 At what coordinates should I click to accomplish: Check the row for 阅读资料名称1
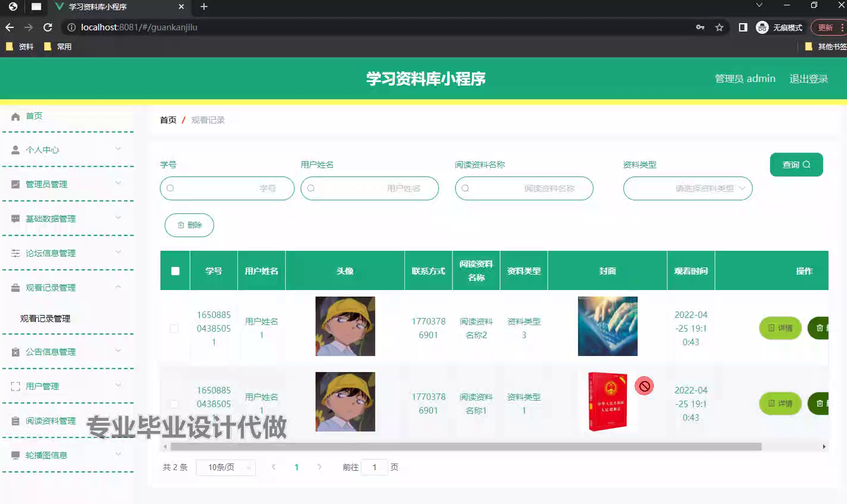tap(174, 404)
